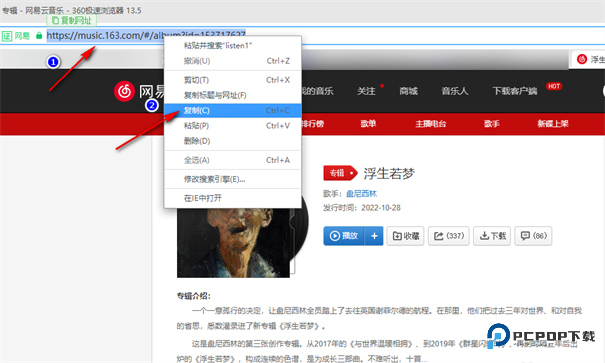Image resolution: width=605 pixels, height=363 pixels.
Task: Click the 复制网址 copy URL tooltip button
Action: click(72, 20)
